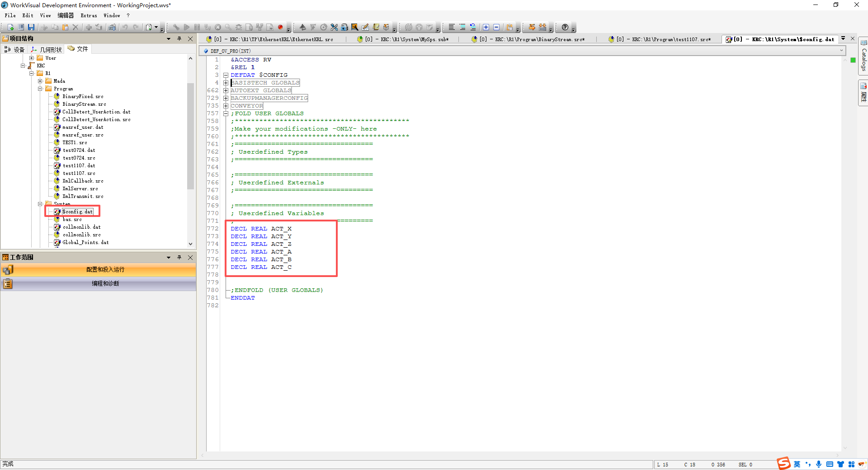The width and height of the screenshot is (868, 470).
Task: Click the blue minus collapse-folds icon
Action: 496,28
